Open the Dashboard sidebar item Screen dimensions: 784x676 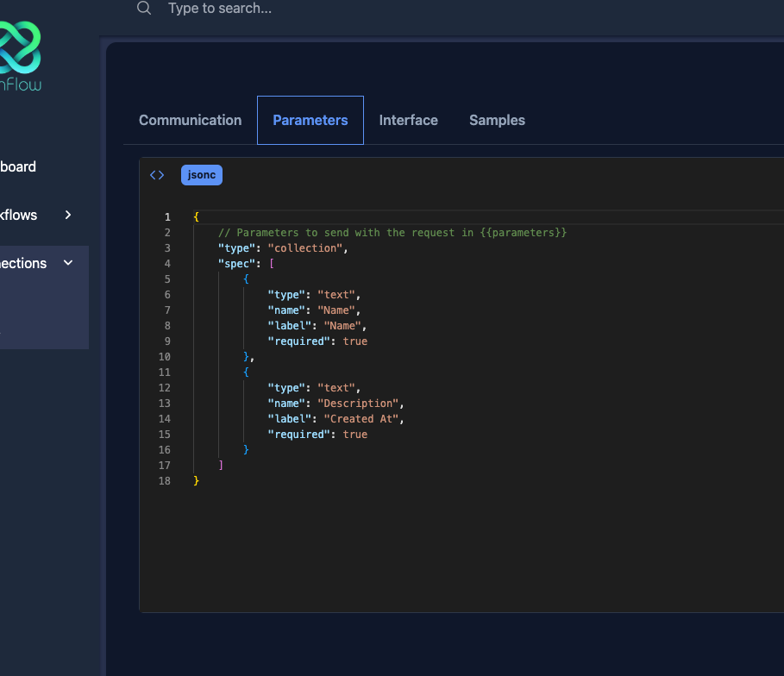18,166
